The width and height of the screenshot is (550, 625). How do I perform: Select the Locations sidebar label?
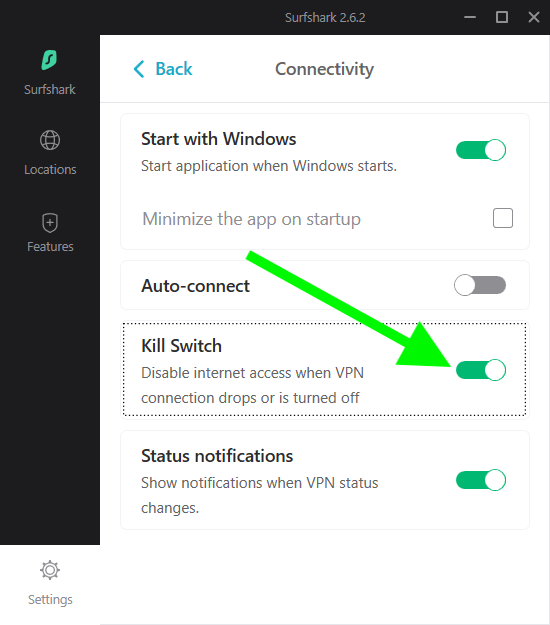tap(50, 170)
